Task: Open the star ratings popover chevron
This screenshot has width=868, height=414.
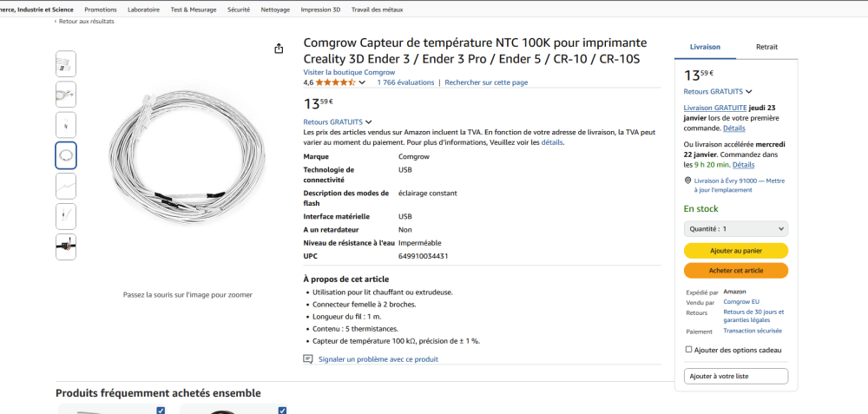Action: 365,82
